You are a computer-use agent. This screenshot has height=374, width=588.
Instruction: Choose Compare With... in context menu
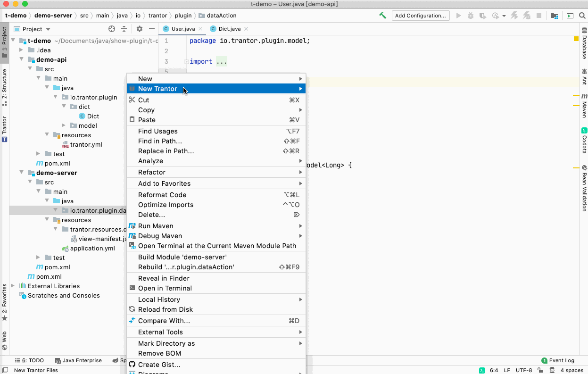tap(216, 321)
